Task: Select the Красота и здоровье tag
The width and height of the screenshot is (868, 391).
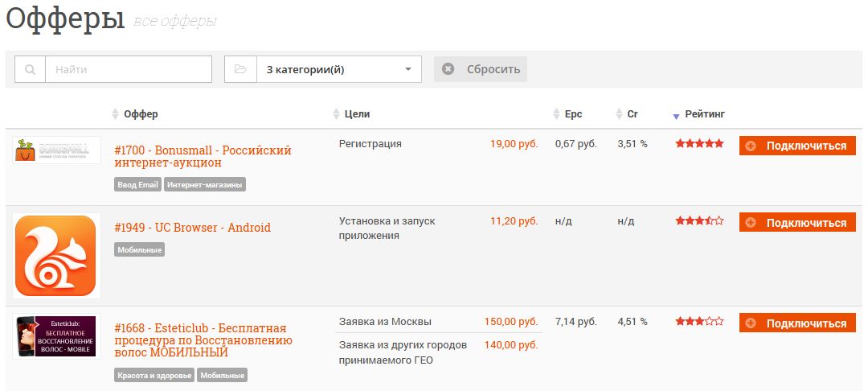Action: (154, 376)
